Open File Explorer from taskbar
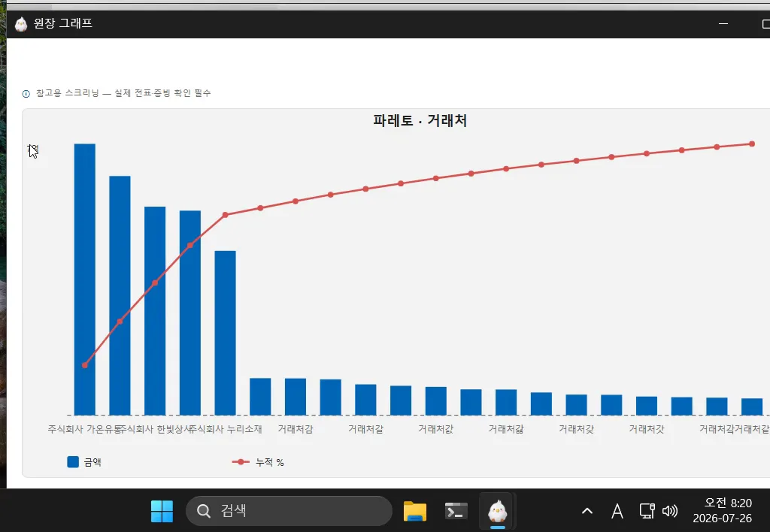 click(x=414, y=511)
